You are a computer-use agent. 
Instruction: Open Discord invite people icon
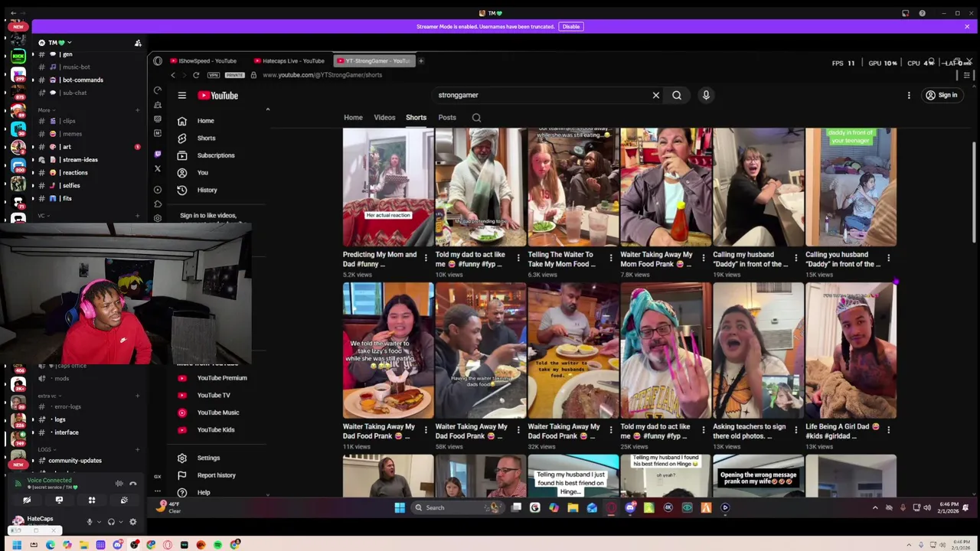(138, 43)
